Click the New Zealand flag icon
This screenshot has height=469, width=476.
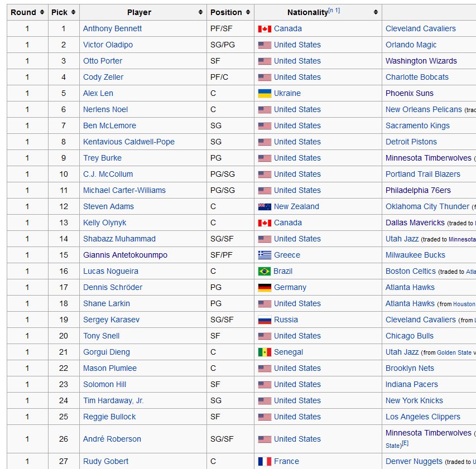tap(265, 206)
